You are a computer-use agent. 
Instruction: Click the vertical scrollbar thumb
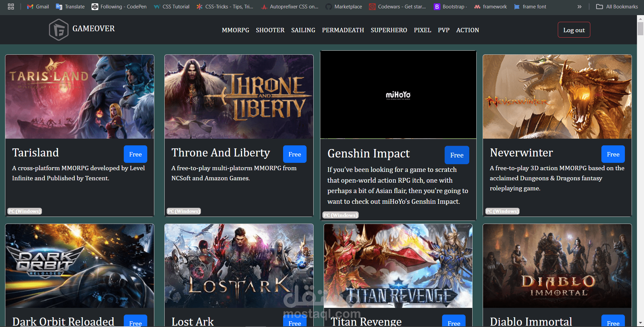click(x=640, y=29)
